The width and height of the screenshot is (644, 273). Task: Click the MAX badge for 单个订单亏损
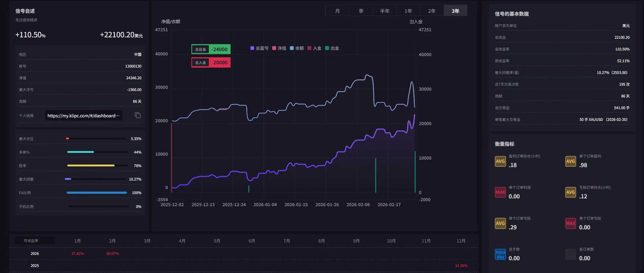tap(571, 223)
